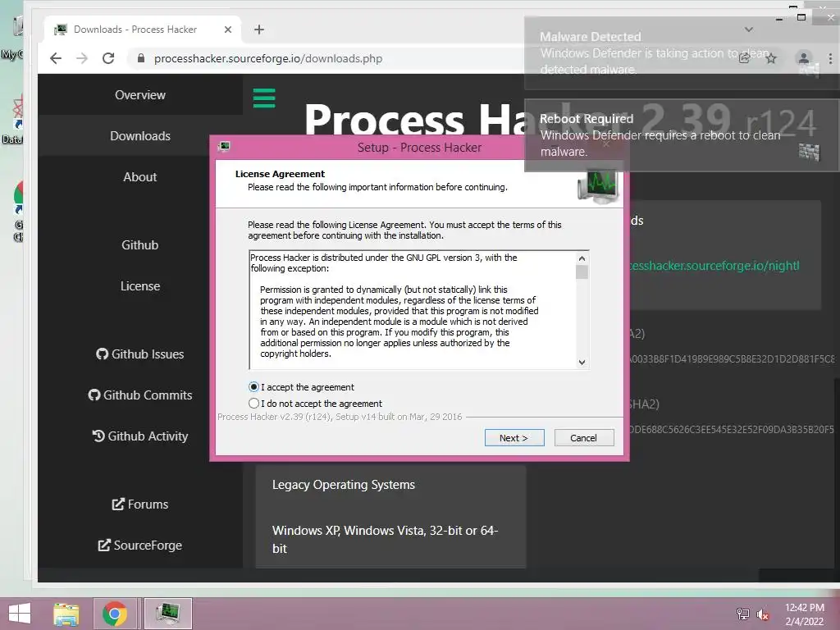Open the Chrome profile avatar icon
This screenshot has width=840, height=630.
click(804, 58)
